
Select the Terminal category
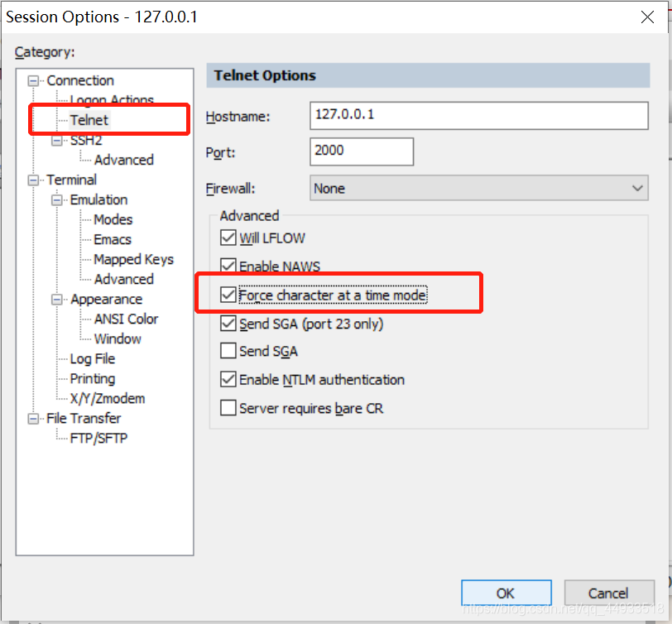tap(71, 180)
